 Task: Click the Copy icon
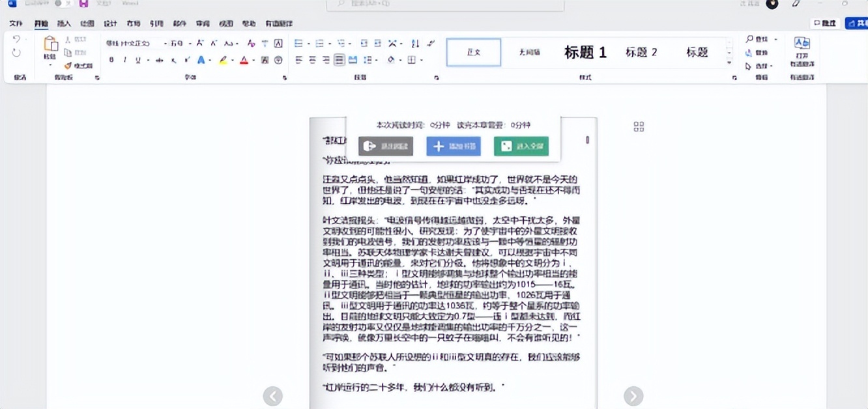(68, 53)
